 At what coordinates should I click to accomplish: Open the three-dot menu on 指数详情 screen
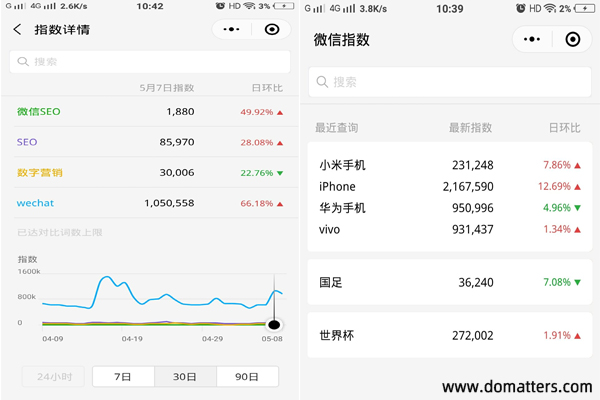(231, 29)
